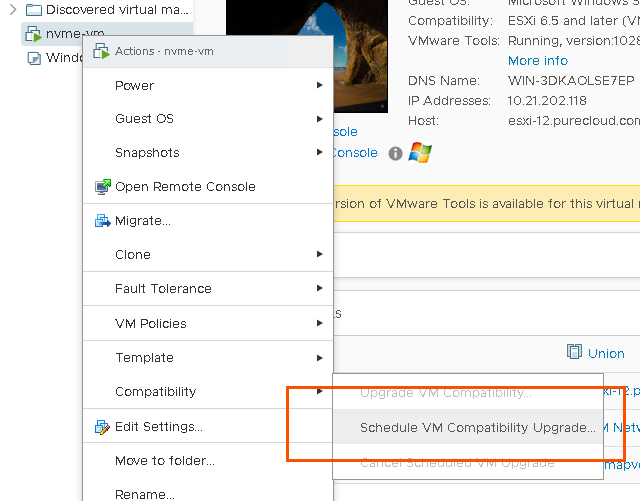Open the VM console preview thumbnail
The image size is (640, 501).
tap(306, 55)
